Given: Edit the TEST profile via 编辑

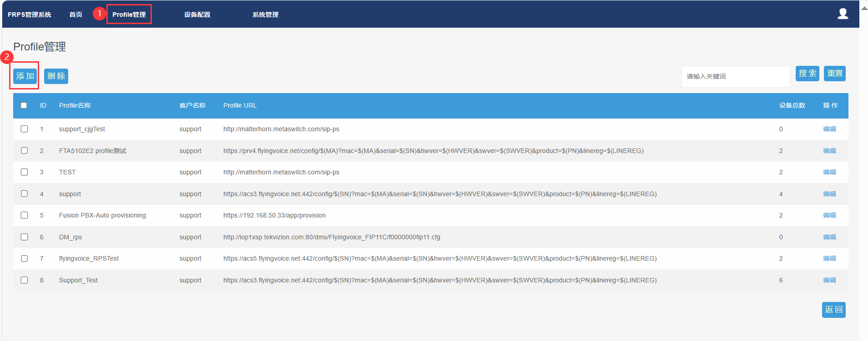Looking at the screenshot, I should click(829, 172).
